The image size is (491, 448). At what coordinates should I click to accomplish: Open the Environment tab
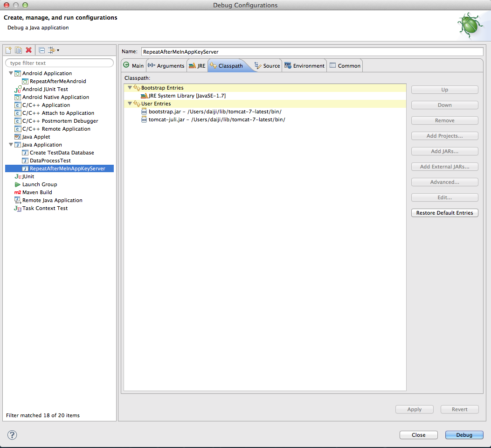coord(304,65)
